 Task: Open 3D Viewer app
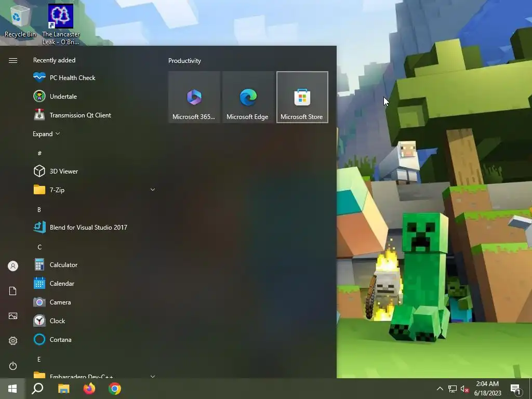pyautogui.click(x=95, y=171)
